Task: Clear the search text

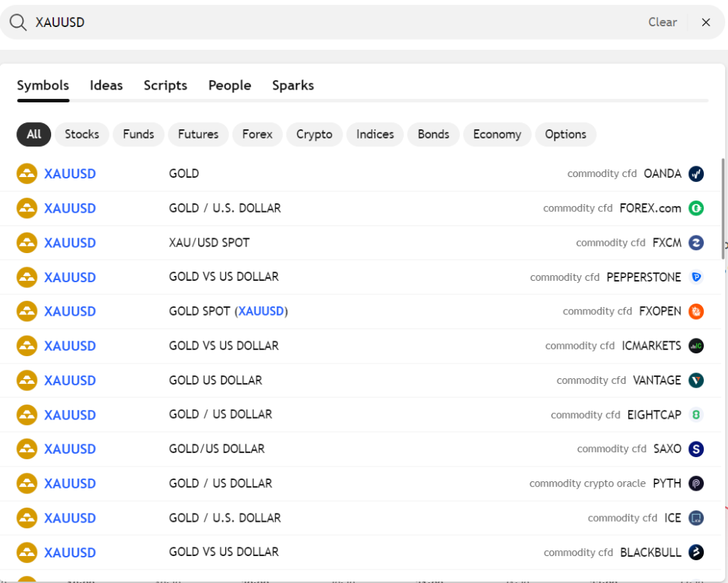Action: [x=662, y=22]
